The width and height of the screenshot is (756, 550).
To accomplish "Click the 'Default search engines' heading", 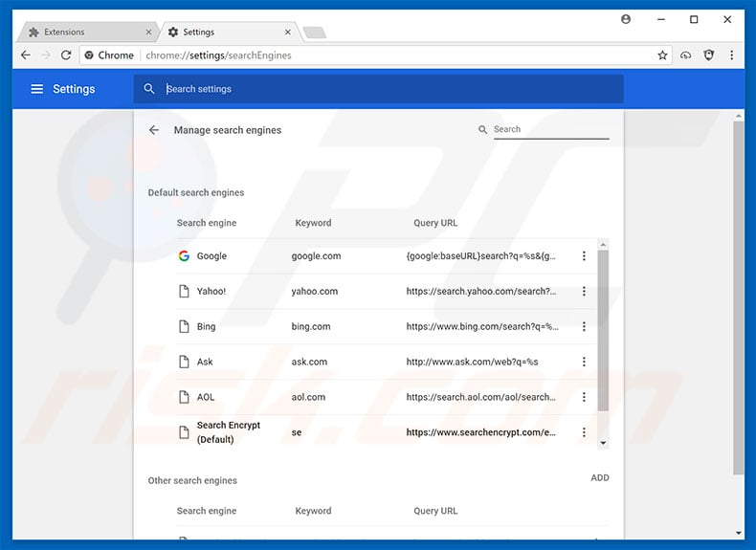I will coord(196,192).
